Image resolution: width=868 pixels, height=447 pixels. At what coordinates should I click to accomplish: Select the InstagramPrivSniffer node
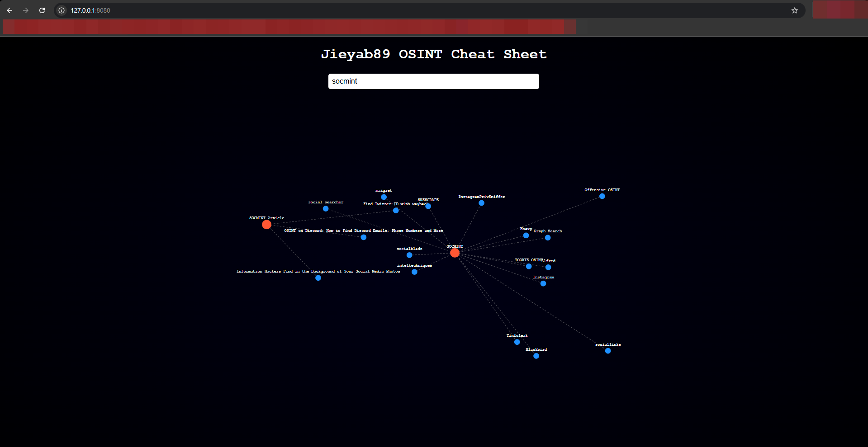[481, 203]
